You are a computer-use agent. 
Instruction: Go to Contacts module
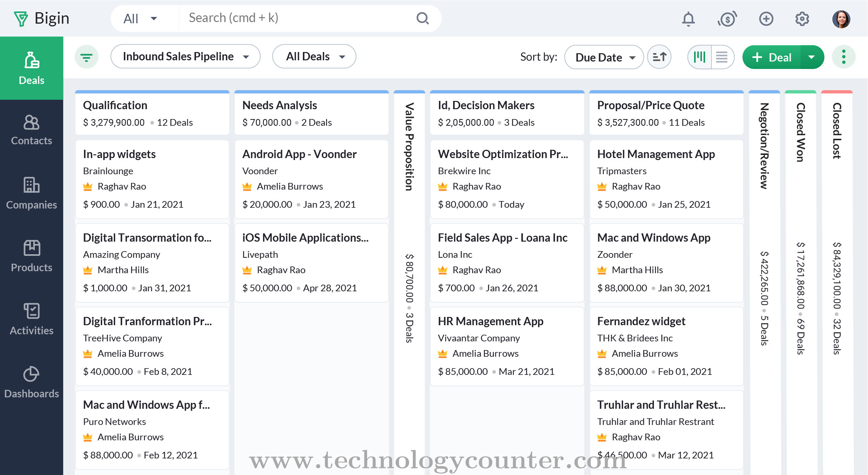click(x=32, y=130)
